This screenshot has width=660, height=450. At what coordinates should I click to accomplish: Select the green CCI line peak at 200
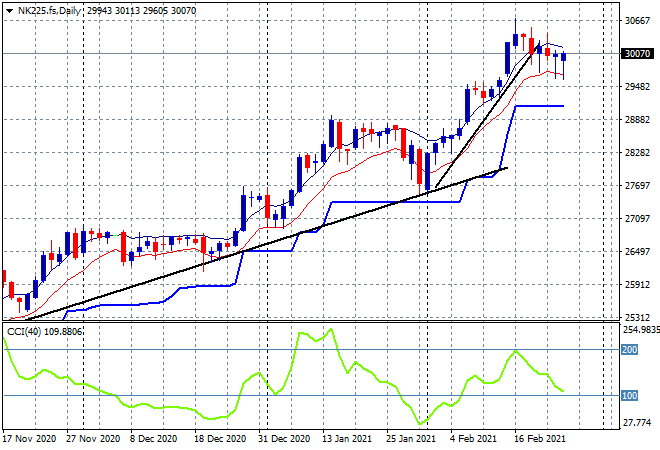click(516, 351)
